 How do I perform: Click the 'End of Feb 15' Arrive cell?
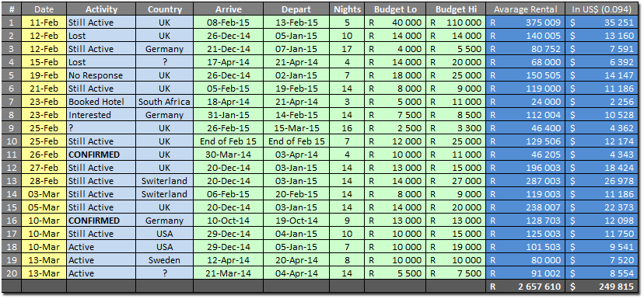229,141
